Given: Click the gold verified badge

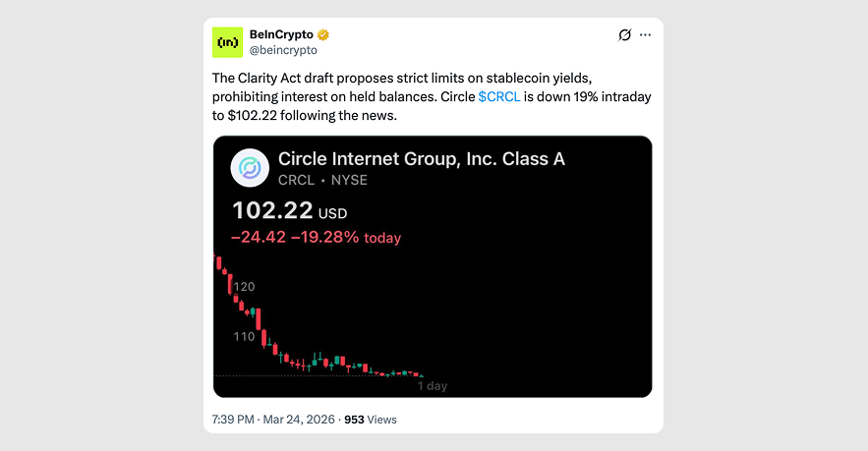Looking at the screenshot, I should [x=323, y=35].
